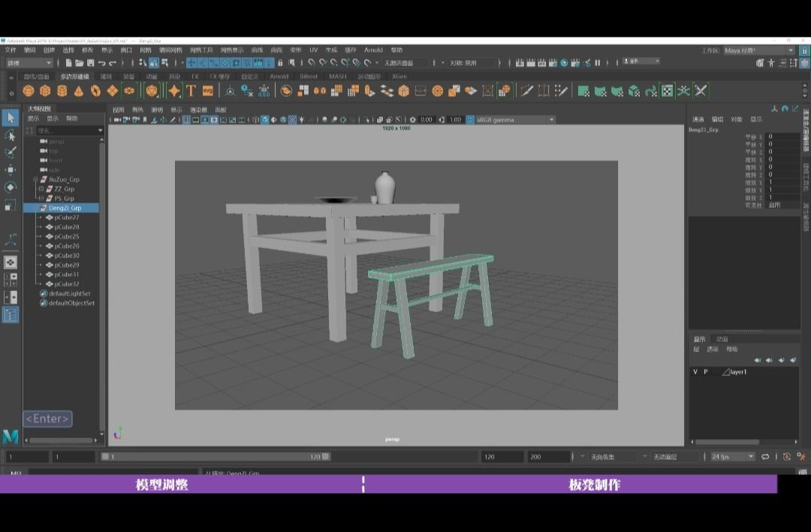Select the polygon sphere shelf icon
The image size is (811, 532).
29,91
